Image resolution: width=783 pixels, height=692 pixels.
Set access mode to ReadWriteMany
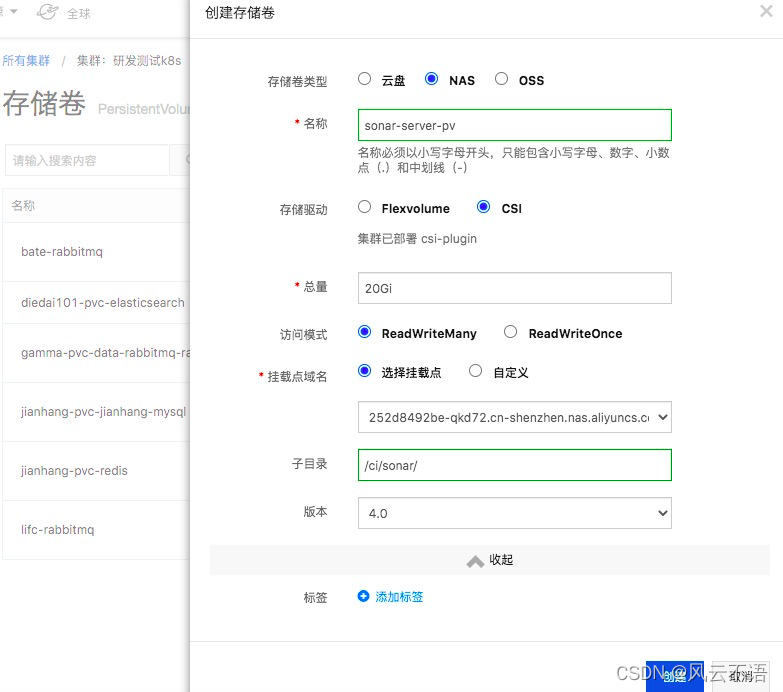point(365,332)
